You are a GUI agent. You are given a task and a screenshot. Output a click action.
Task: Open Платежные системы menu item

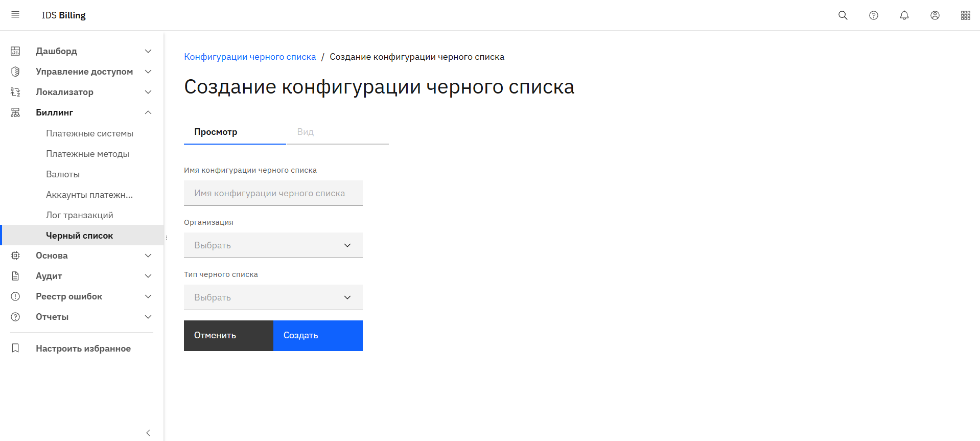pos(89,133)
